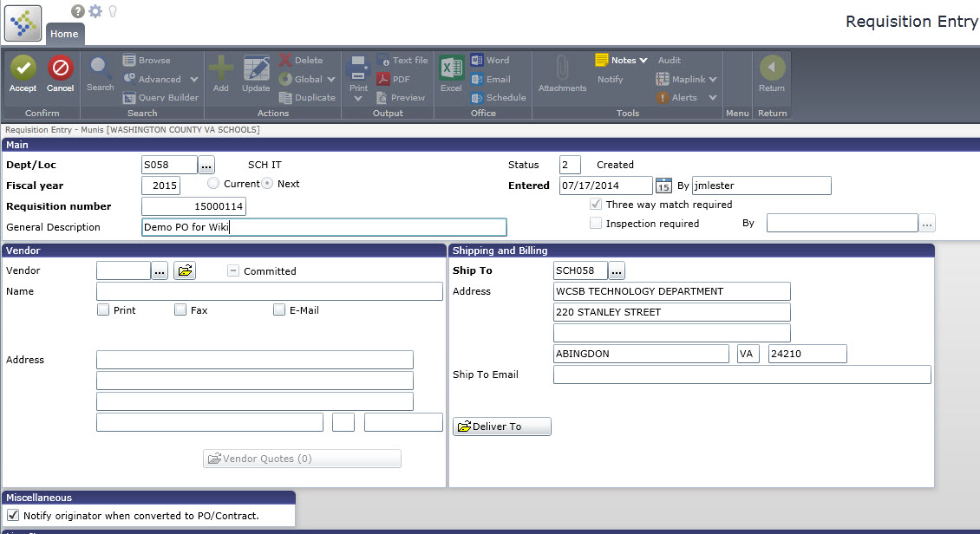Screen dimensions: 980x534
Task: Select the Current fiscal year radio
Action: (x=213, y=183)
